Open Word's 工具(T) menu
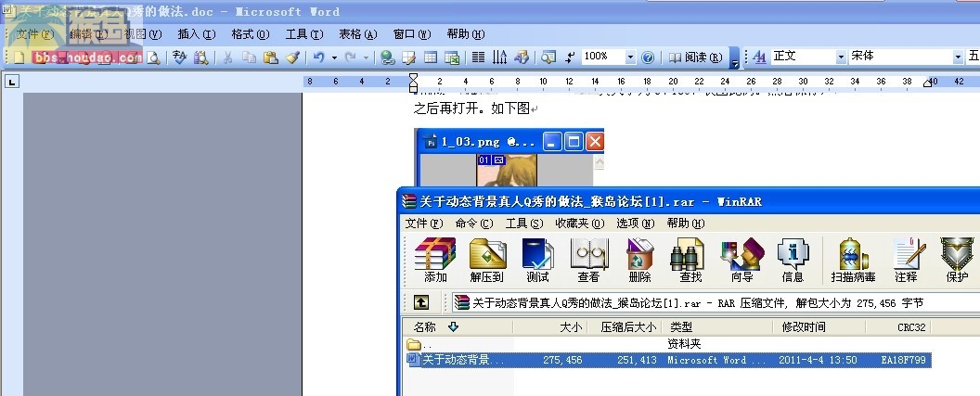The height and width of the screenshot is (396, 980). [x=304, y=33]
